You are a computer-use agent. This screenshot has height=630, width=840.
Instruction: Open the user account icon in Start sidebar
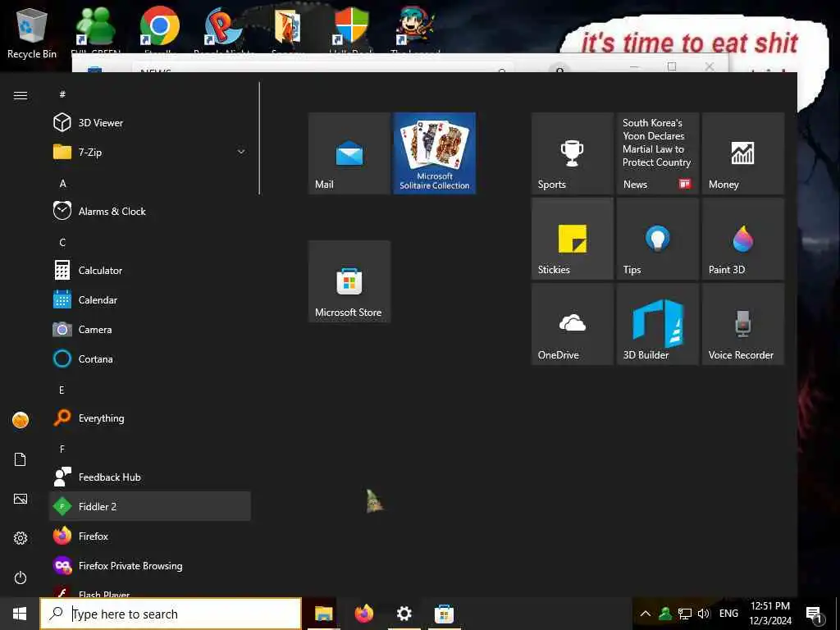pyautogui.click(x=21, y=420)
